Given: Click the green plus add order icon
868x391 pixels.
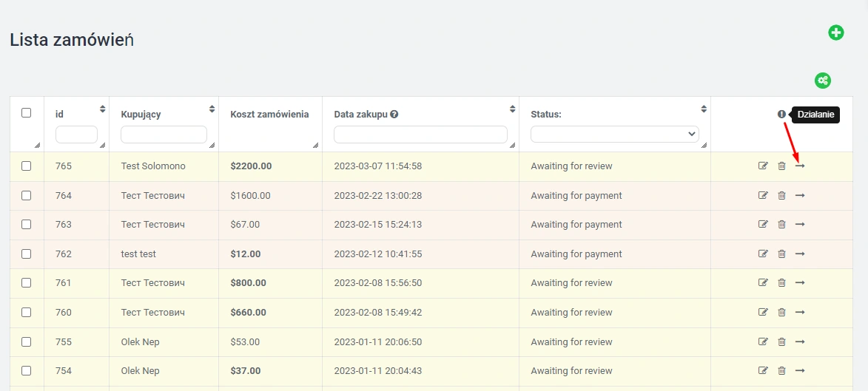Looking at the screenshot, I should [x=835, y=33].
